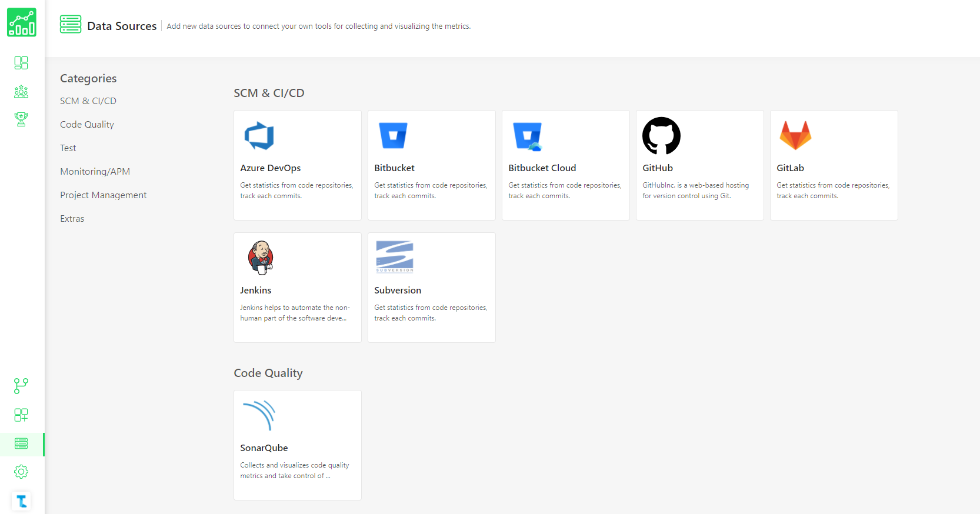This screenshot has width=980, height=514.
Task: Click the Azure DevOps description text
Action: click(296, 191)
